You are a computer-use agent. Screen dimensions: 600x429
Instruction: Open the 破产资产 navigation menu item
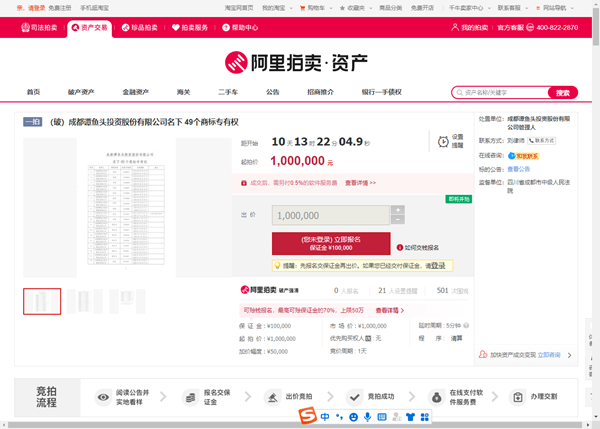80,92
